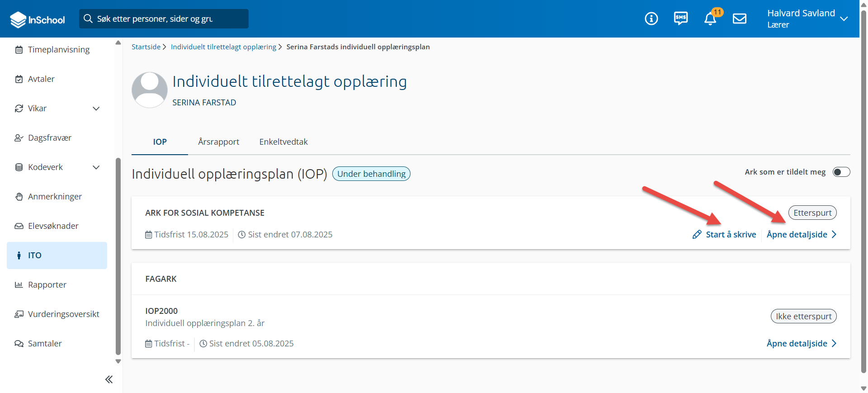This screenshot has width=868, height=393.
Task: Click the Ikke etterspurt status badge
Action: [x=803, y=316]
